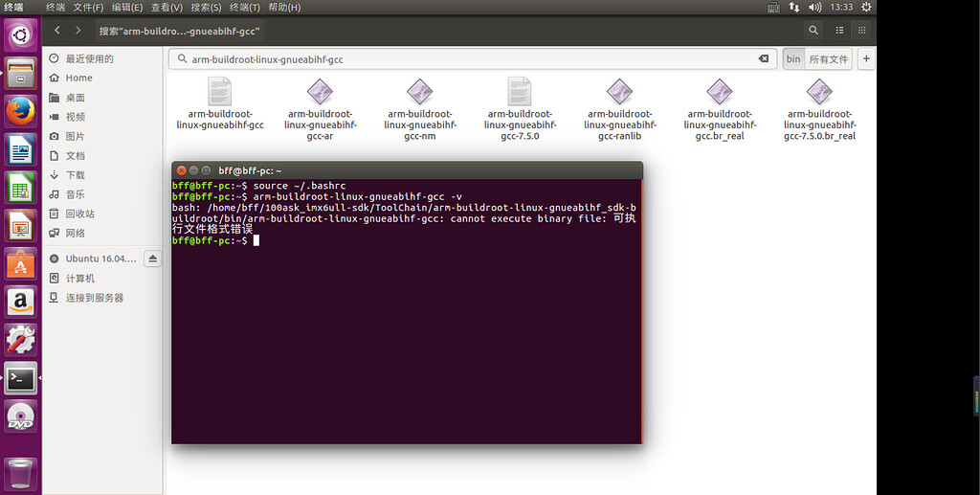Screen dimensions: 980x495
Task: Open the 终端(T) menu
Action: pos(245,7)
